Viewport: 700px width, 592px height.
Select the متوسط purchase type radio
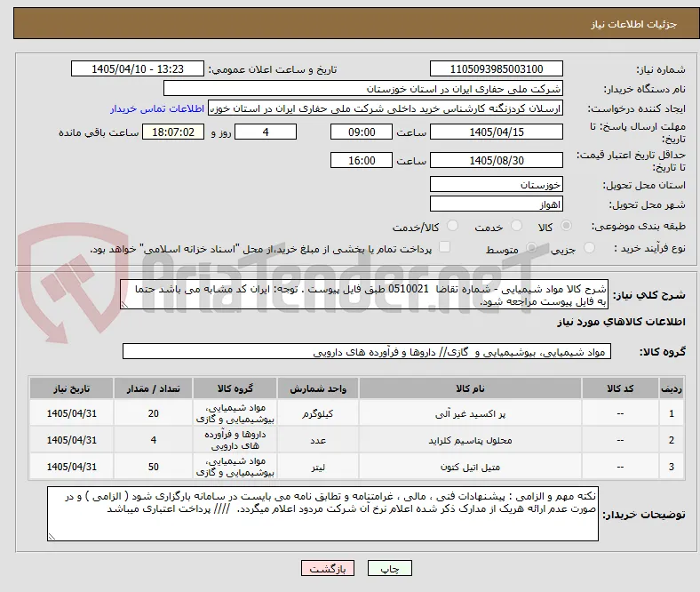pos(531,247)
